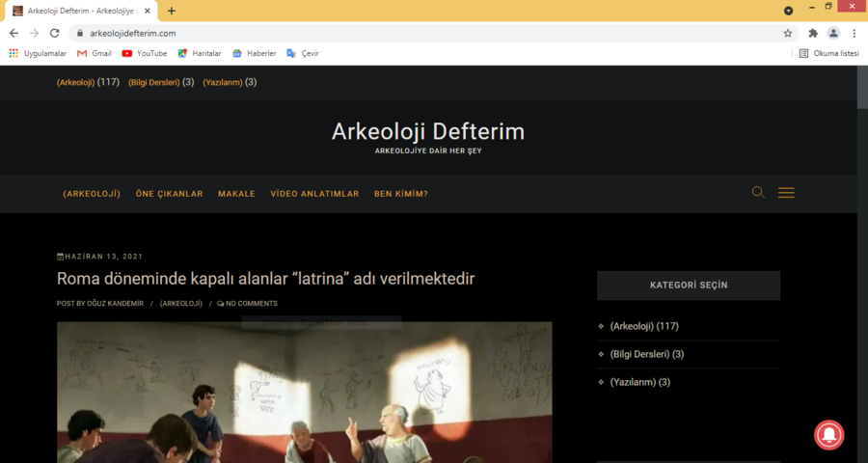
Task: Select (Yazılarım) (3) in sidebar categories
Action: (x=640, y=382)
